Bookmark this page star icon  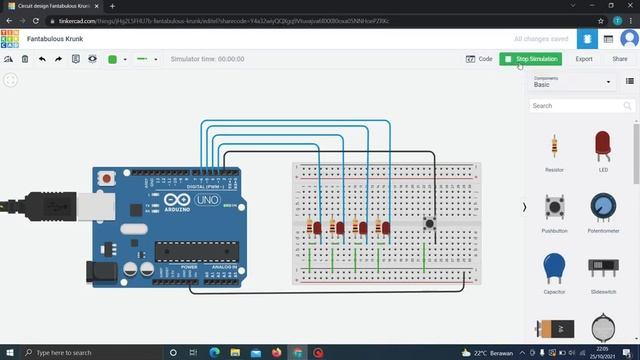[600, 21]
